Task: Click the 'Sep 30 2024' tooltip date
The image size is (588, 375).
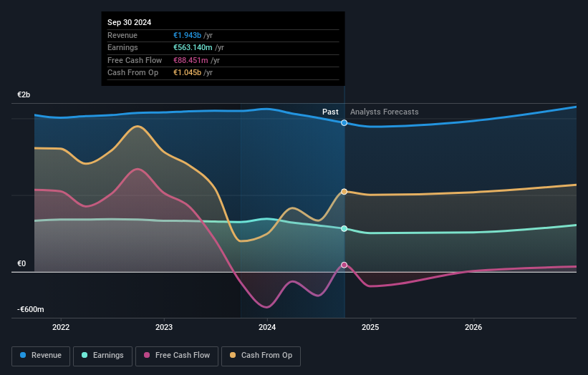Action: (x=130, y=22)
